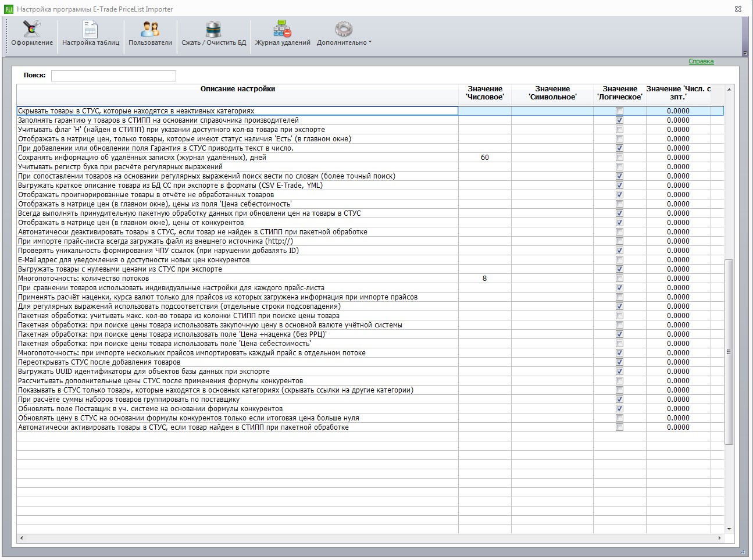Screen dimensions: 753x560
Task: Click the Поиск search field
Action: (113, 76)
